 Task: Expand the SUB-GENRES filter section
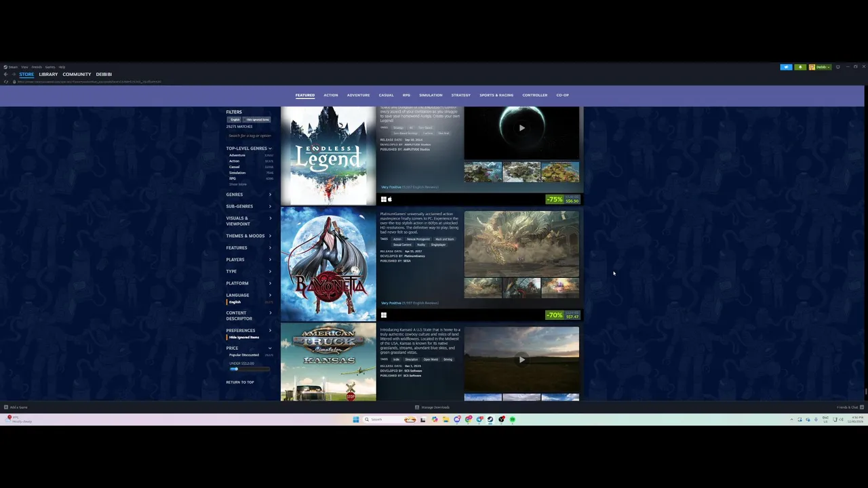[x=249, y=206]
